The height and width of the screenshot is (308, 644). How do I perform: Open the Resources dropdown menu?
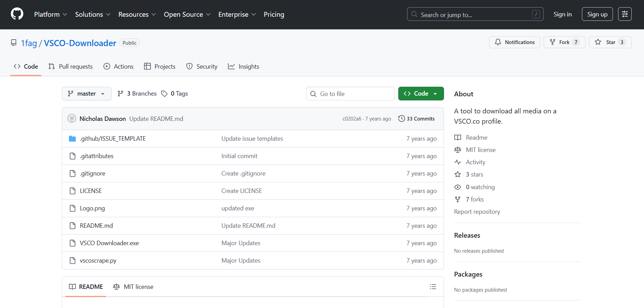(137, 14)
